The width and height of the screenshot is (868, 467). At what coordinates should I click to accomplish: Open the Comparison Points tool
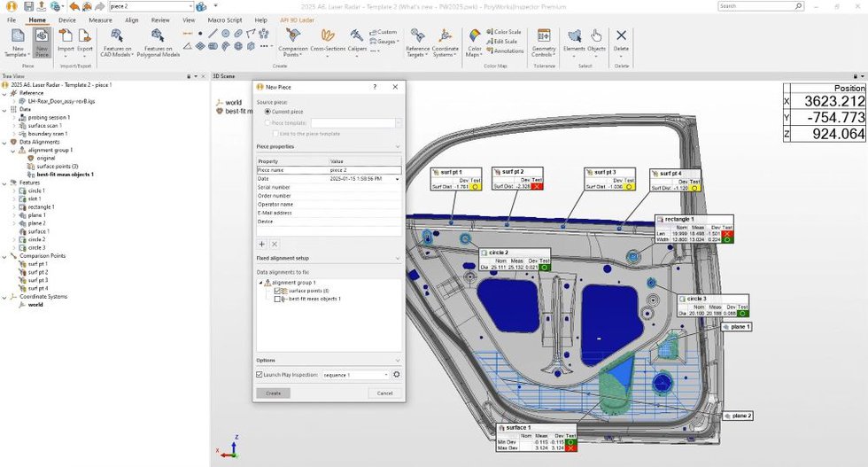[x=293, y=43]
